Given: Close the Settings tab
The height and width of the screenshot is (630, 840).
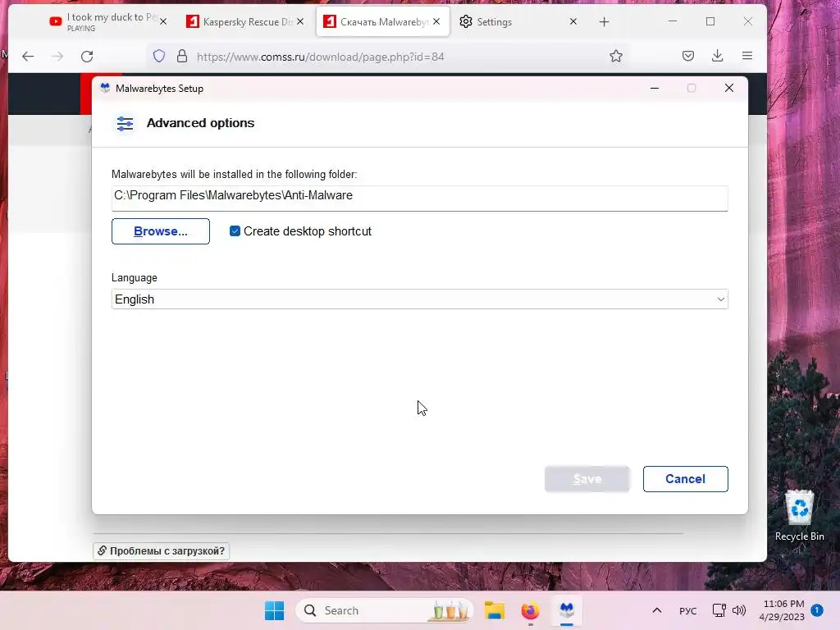Looking at the screenshot, I should pyautogui.click(x=573, y=21).
